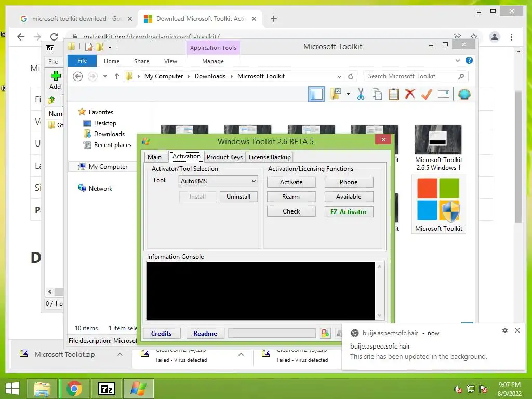Click orange checkmark Properties icon
Viewport: 532px width, 399px height.
427,94
